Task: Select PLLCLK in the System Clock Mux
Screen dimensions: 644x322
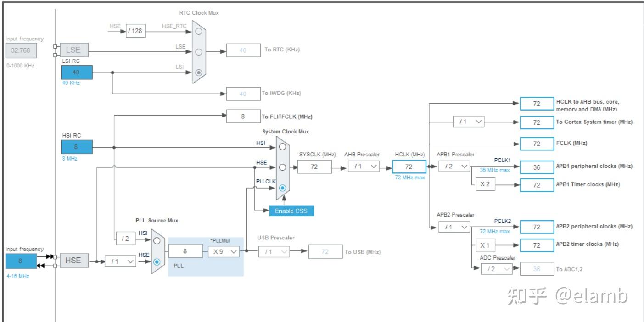Action: point(281,188)
